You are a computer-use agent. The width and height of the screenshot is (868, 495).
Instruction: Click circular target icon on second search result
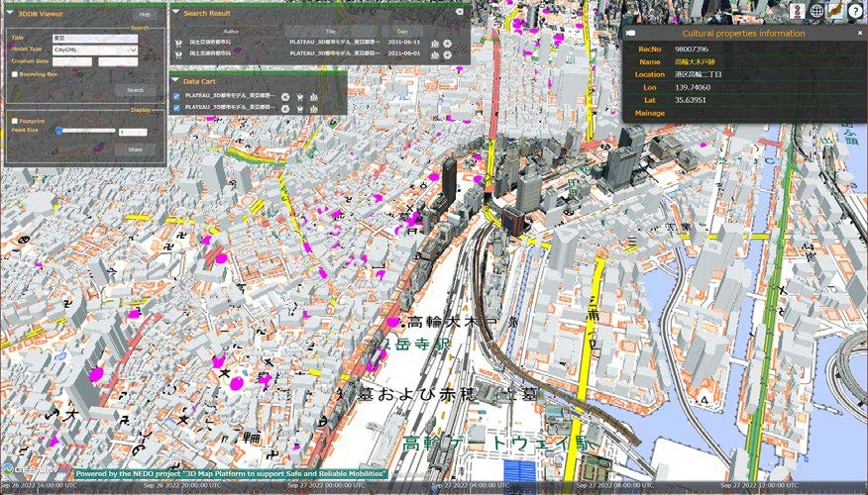tap(448, 54)
